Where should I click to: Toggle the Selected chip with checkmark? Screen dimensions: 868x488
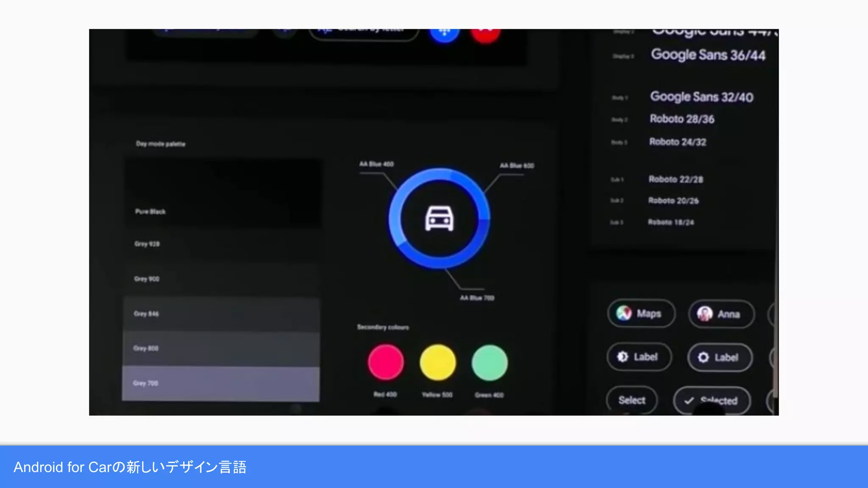point(712,401)
